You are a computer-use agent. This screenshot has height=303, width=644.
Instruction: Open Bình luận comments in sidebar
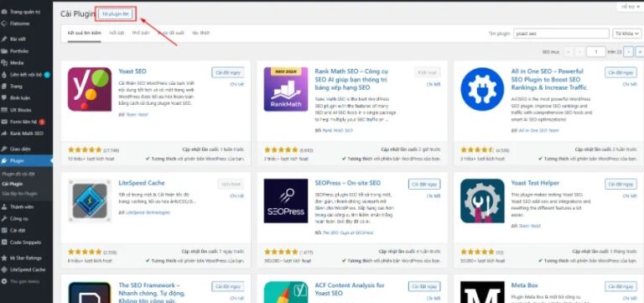click(x=20, y=98)
